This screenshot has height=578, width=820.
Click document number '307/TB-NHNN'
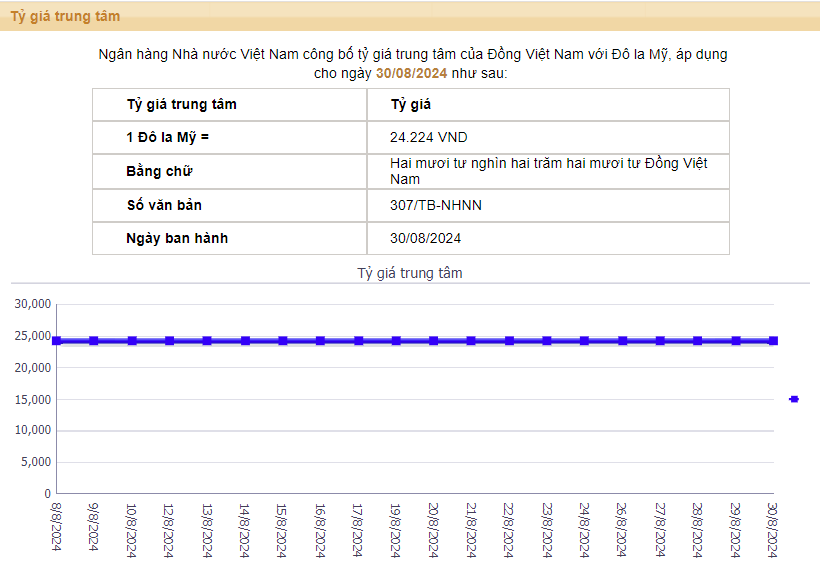[x=436, y=205]
